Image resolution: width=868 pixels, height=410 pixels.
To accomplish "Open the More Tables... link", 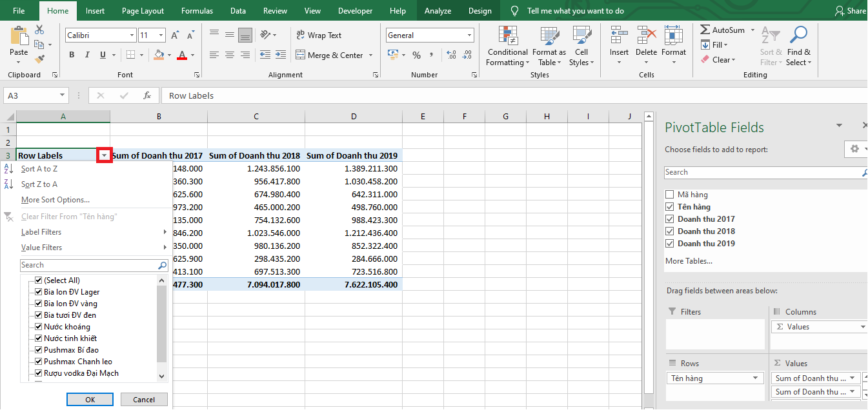I will click(689, 261).
